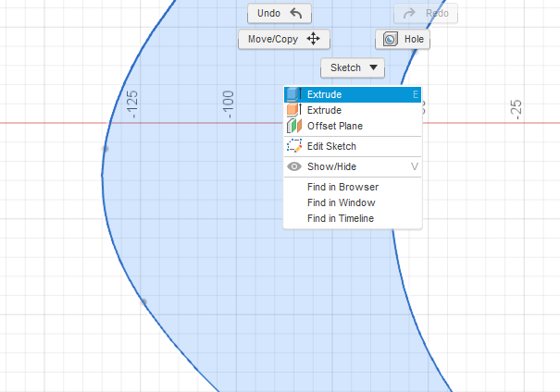Click the Show/Hide eye icon
The image size is (560, 392).
click(294, 166)
